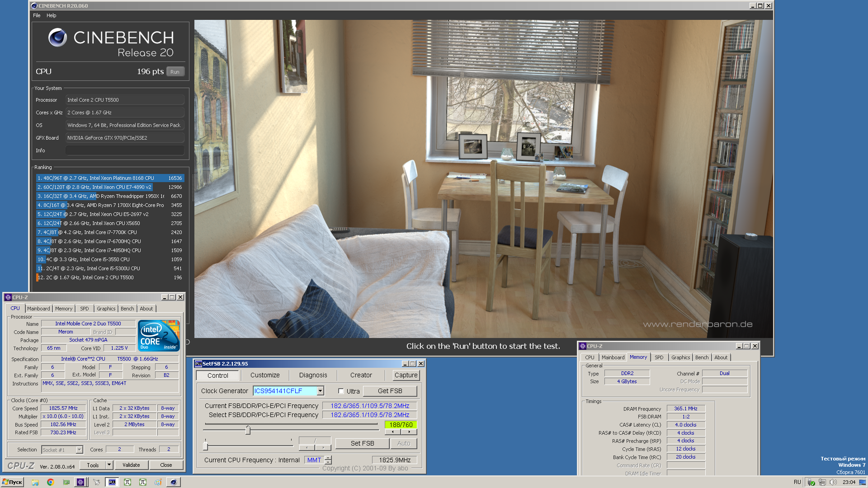Open the Creator tab in SetFSB

coord(361,375)
